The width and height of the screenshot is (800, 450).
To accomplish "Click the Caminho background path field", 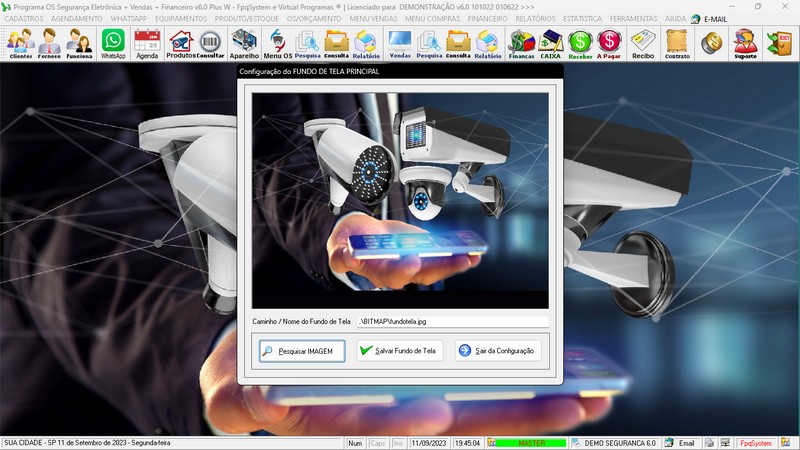I will (453, 322).
